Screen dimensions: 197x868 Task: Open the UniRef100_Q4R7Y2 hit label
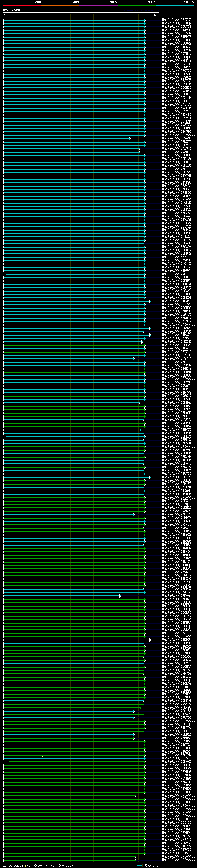click(177, 846)
